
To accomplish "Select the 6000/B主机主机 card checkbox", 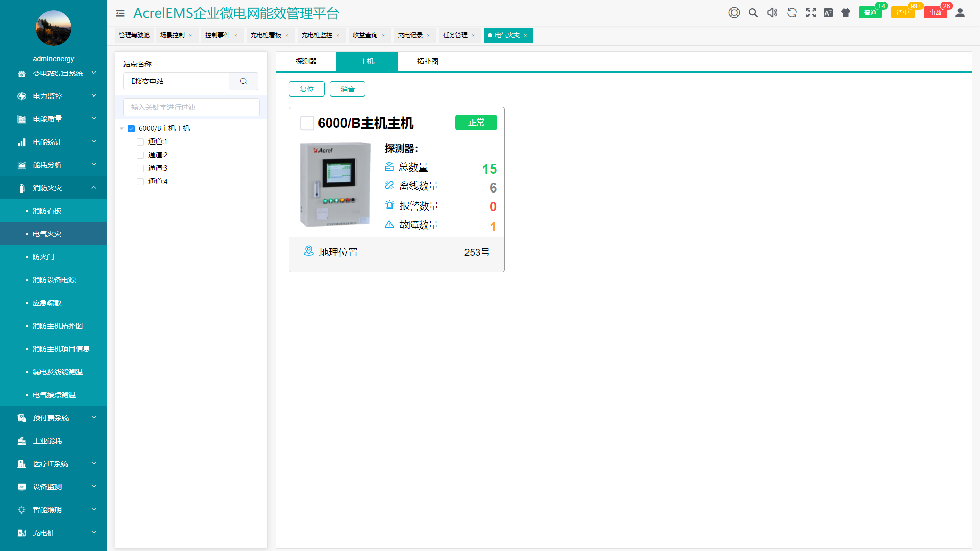I will [x=307, y=123].
